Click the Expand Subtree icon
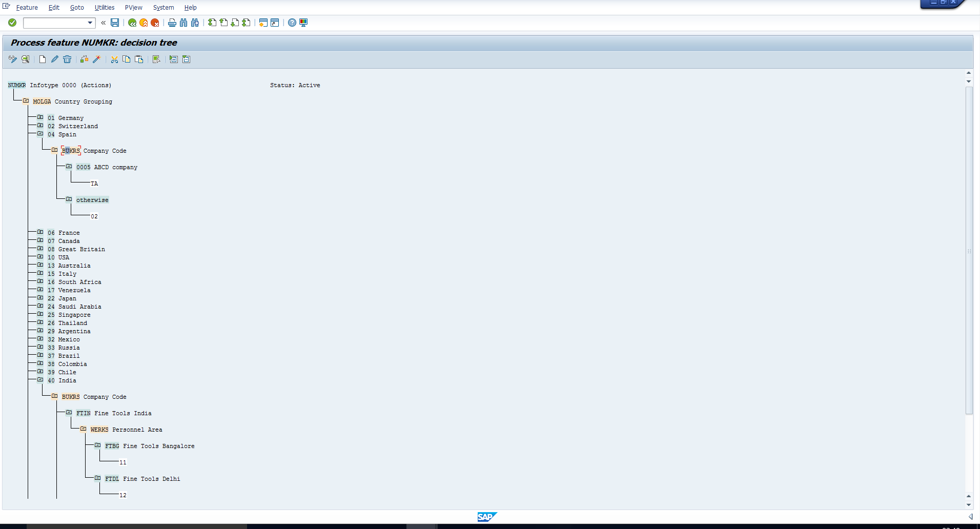This screenshot has height=529, width=980. click(174, 59)
